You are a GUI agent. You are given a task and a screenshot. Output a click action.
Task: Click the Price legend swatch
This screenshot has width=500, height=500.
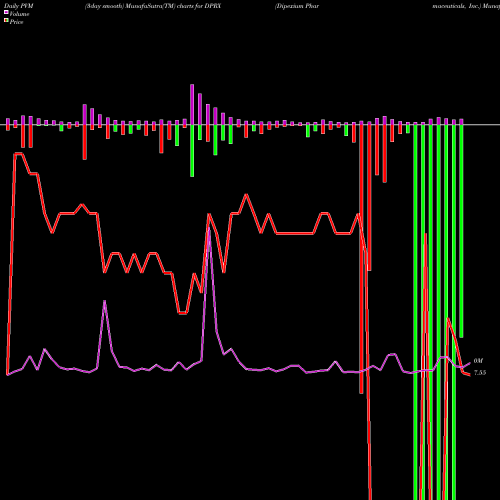(6, 21)
